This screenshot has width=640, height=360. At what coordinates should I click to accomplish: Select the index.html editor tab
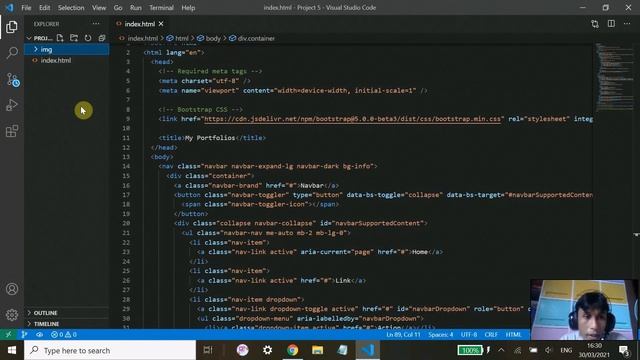[140, 24]
